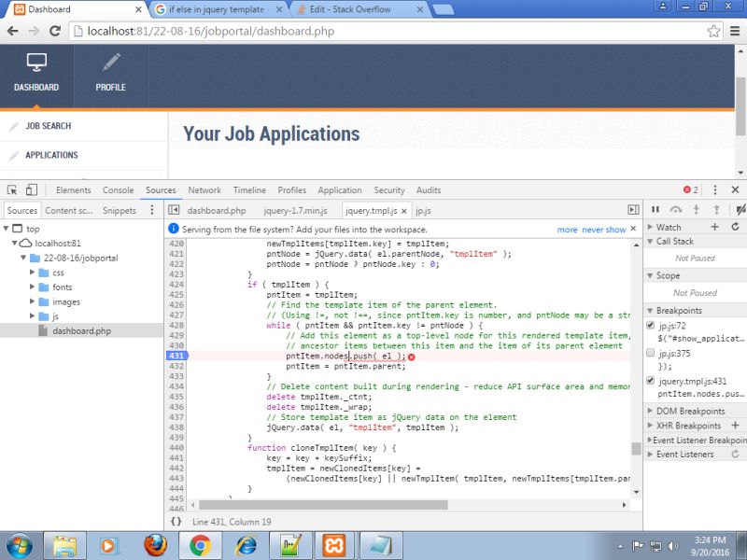The height and width of the screenshot is (560, 747).
Task: Open the JOB SEARCH sidebar link
Action: click(x=49, y=126)
